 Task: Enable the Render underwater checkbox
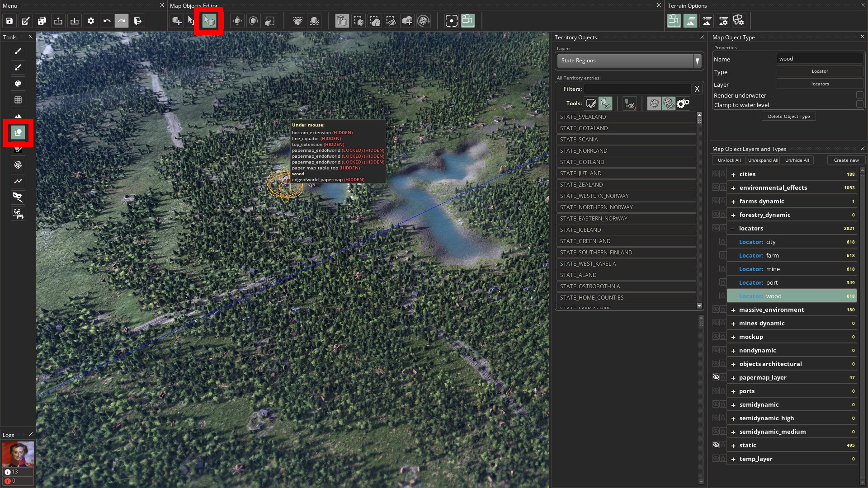coord(860,95)
